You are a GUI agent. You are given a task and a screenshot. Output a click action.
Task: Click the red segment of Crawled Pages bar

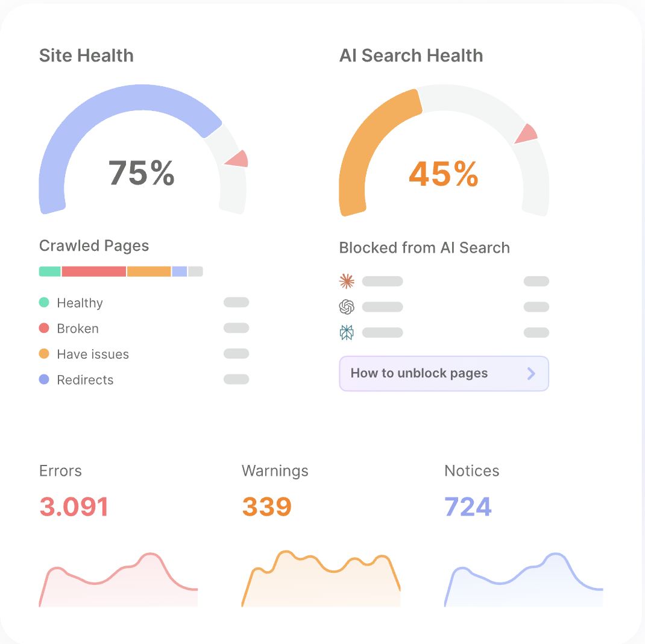tap(94, 271)
